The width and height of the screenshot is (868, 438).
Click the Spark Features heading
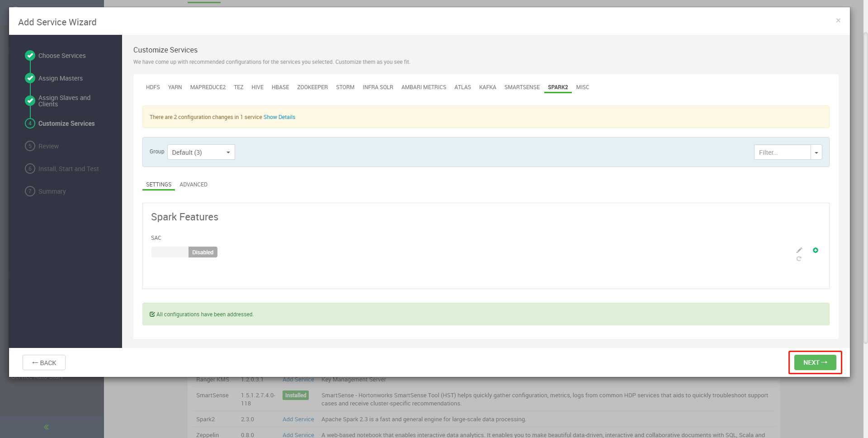(x=184, y=217)
